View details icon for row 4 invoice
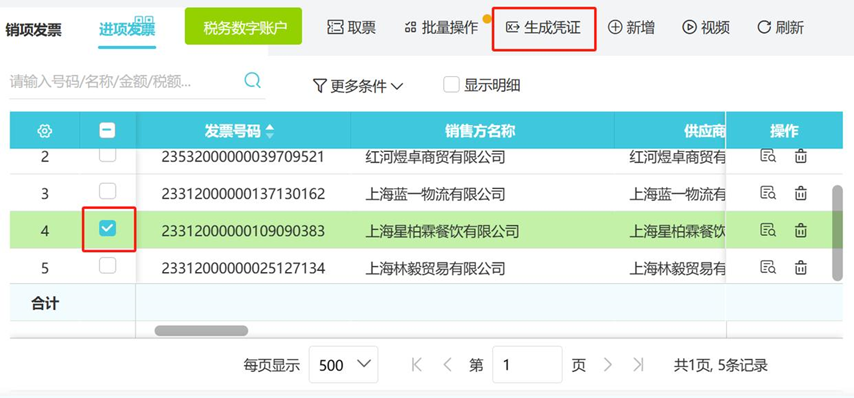The image size is (854, 398). coord(768,230)
